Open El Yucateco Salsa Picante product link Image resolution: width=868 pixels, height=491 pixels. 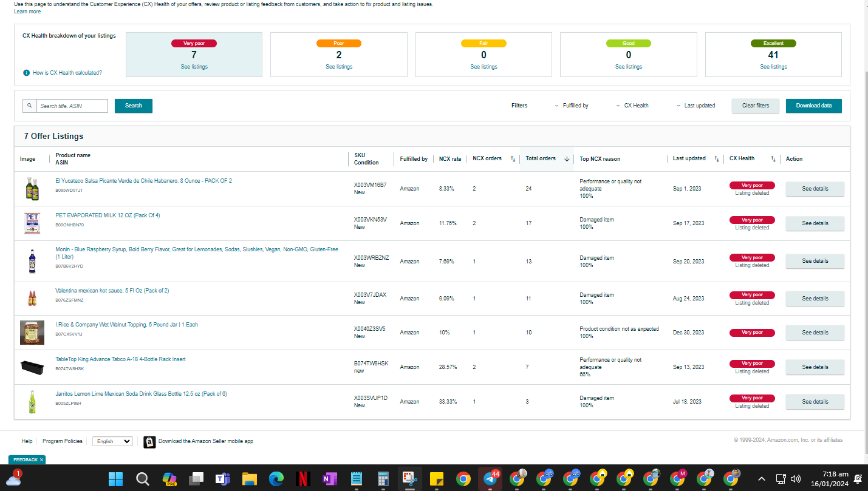point(143,181)
